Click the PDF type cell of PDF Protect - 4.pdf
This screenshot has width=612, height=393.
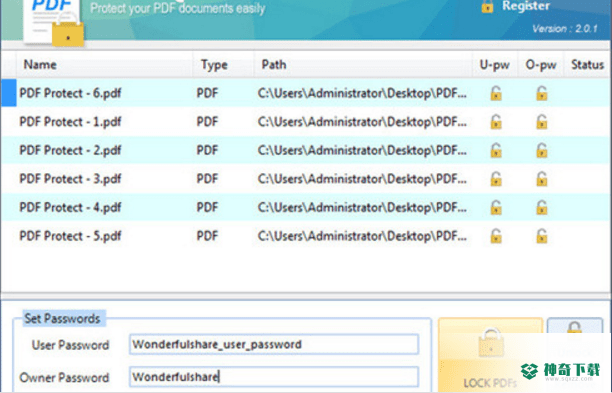coord(207,207)
